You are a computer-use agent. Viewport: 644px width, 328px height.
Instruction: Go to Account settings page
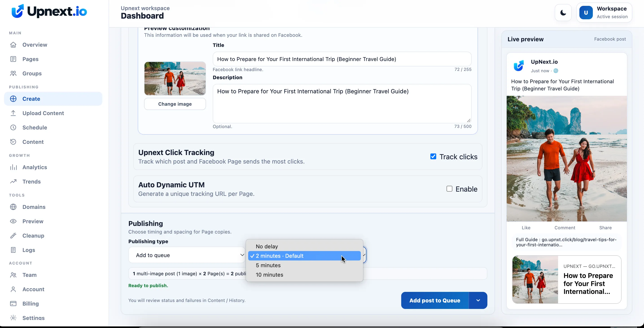[x=33, y=289]
